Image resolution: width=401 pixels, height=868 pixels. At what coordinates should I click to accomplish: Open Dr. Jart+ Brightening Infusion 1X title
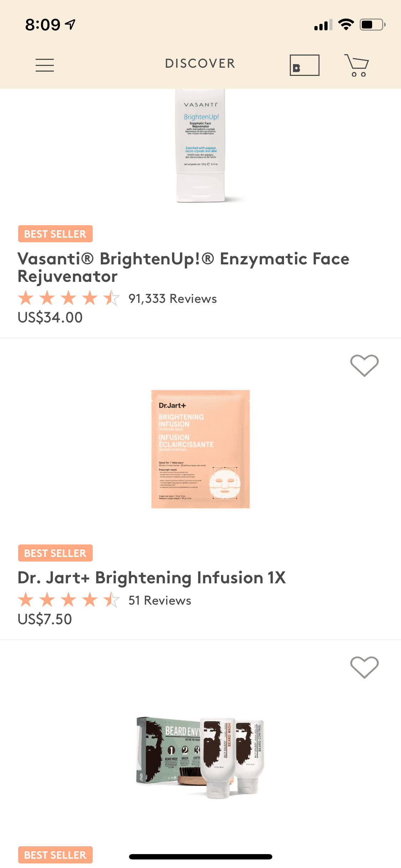(x=151, y=578)
